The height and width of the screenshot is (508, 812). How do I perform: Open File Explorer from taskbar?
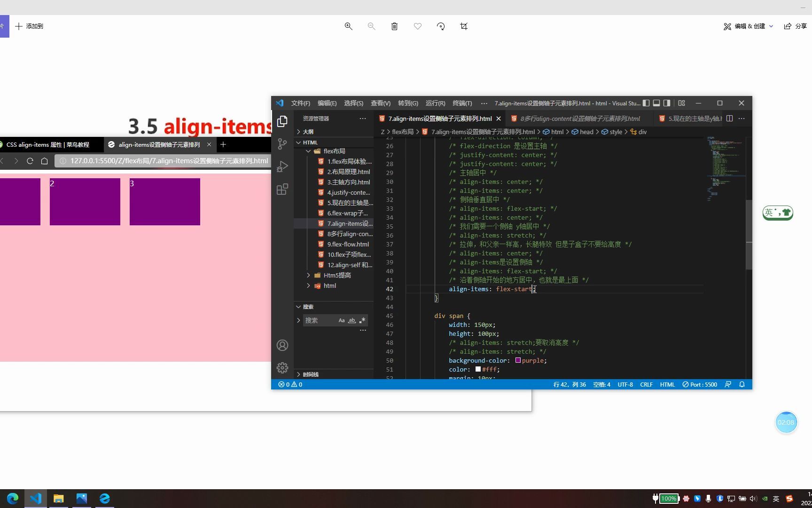pos(58,498)
